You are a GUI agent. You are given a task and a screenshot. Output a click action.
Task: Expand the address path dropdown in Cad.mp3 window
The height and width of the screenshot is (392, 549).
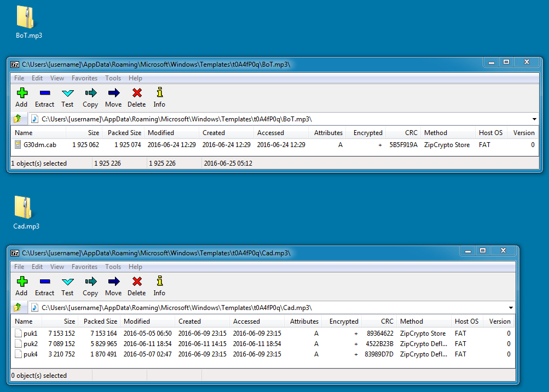511,308
